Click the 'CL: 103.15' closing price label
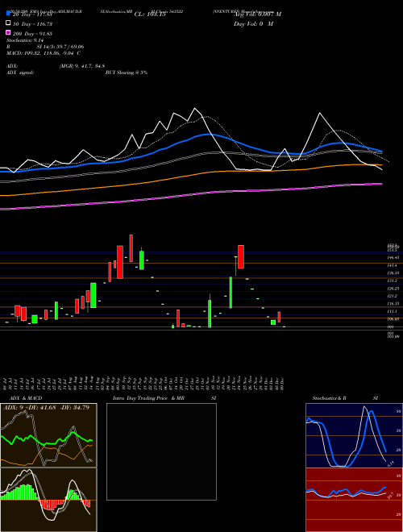The height and width of the screenshot is (532, 403). 150,15
